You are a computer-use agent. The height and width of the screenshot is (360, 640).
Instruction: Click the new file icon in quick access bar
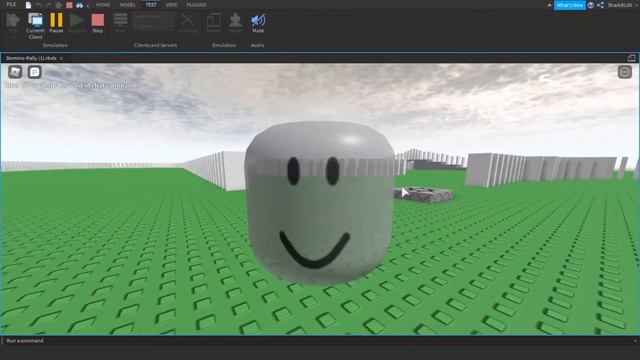pyautogui.click(x=28, y=5)
